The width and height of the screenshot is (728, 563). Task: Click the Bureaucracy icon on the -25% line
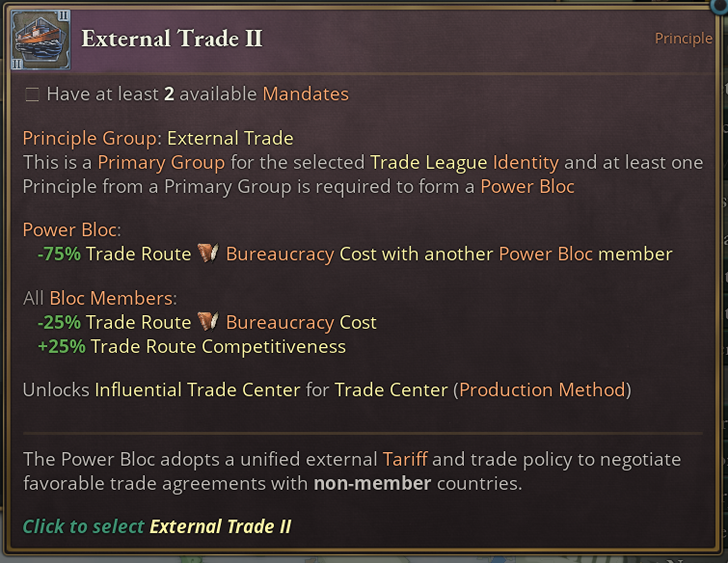tap(208, 322)
